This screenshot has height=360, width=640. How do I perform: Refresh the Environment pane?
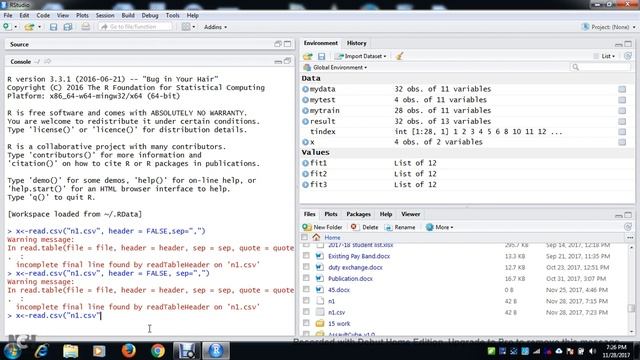pos(628,56)
